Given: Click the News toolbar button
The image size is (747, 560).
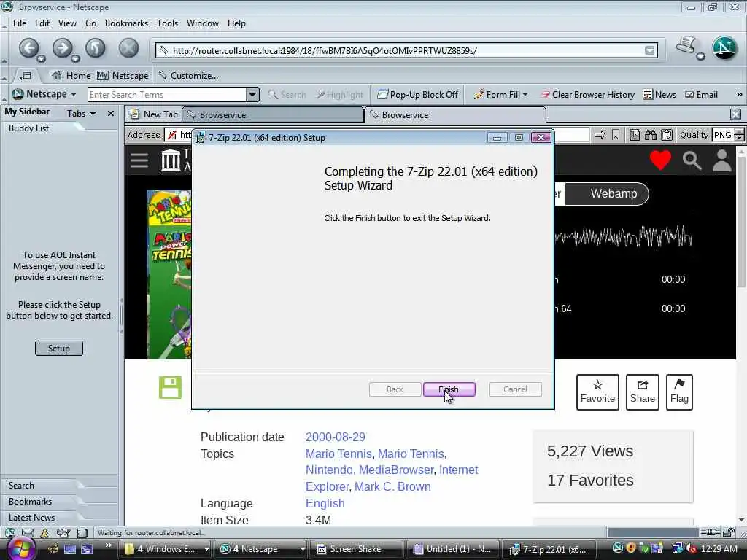Looking at the screenshot, I should (x=659, y=94).
